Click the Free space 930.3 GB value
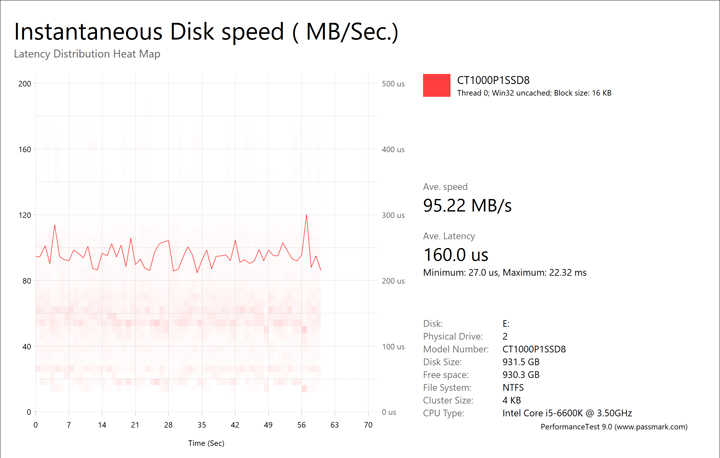The height and width of the screenshot is (458, 720). click(x=520, y=374)
